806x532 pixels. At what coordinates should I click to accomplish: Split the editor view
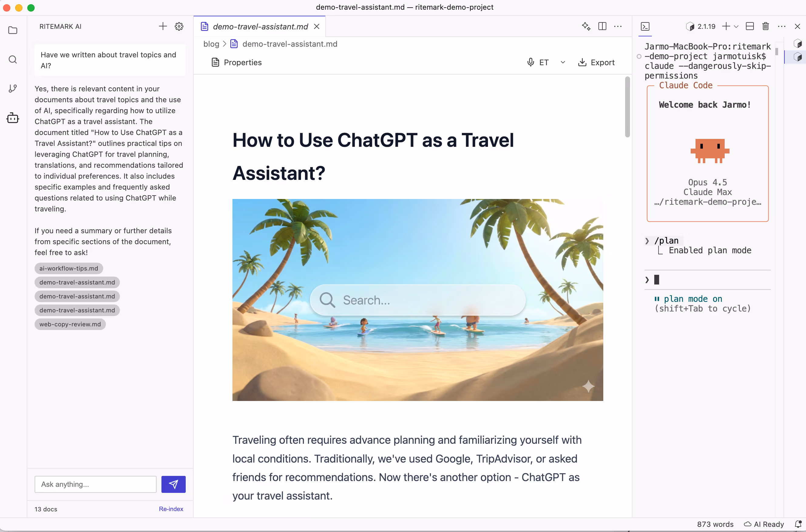(x=602, y=26)
